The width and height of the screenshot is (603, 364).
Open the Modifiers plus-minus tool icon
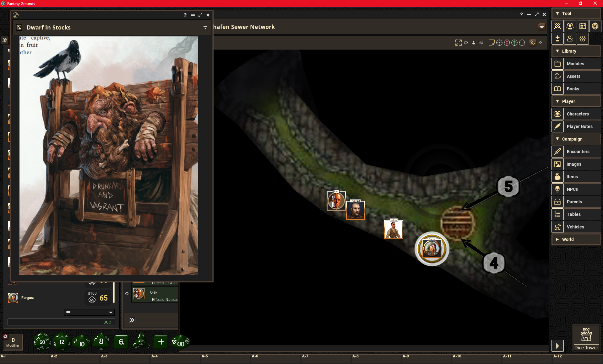pos(557,39)
